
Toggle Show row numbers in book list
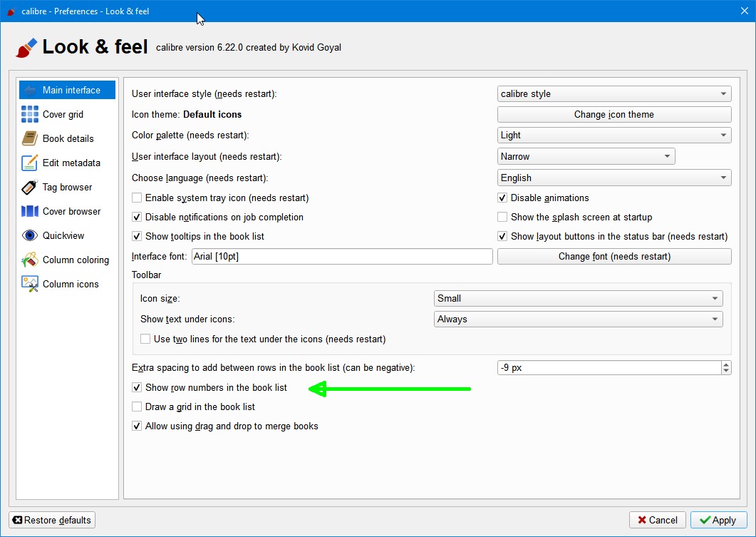137,387
